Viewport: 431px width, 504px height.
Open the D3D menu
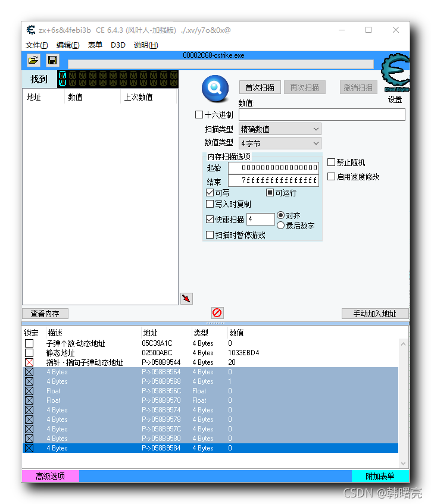point(118,45)
